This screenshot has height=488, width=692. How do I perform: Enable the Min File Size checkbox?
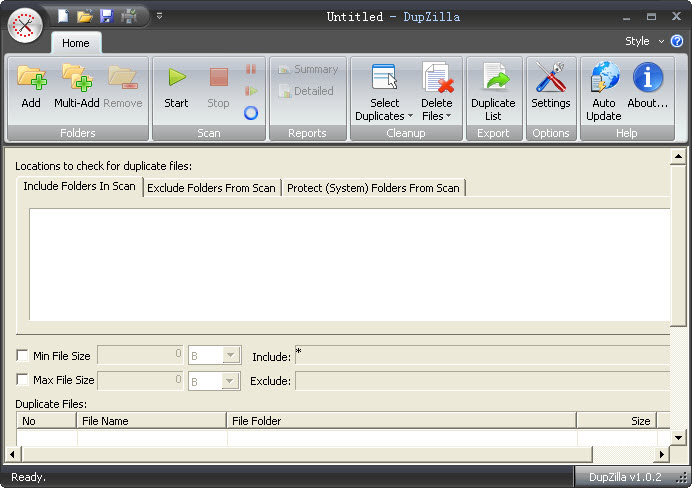point(23,356)
